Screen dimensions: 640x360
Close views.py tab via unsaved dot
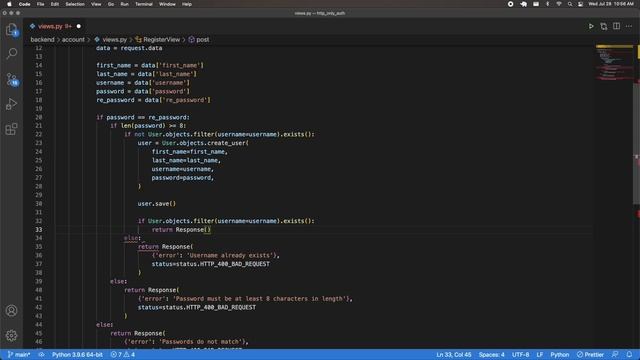click(79, 26)
